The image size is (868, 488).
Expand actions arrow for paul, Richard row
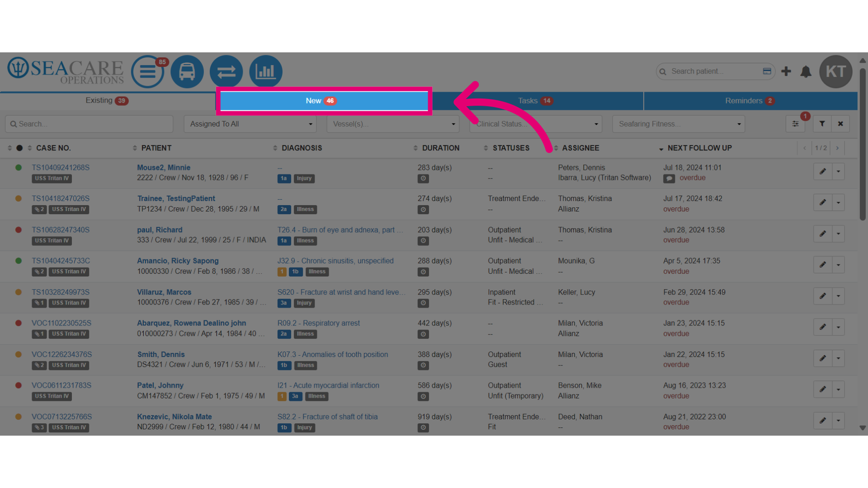tap(838, 234)
